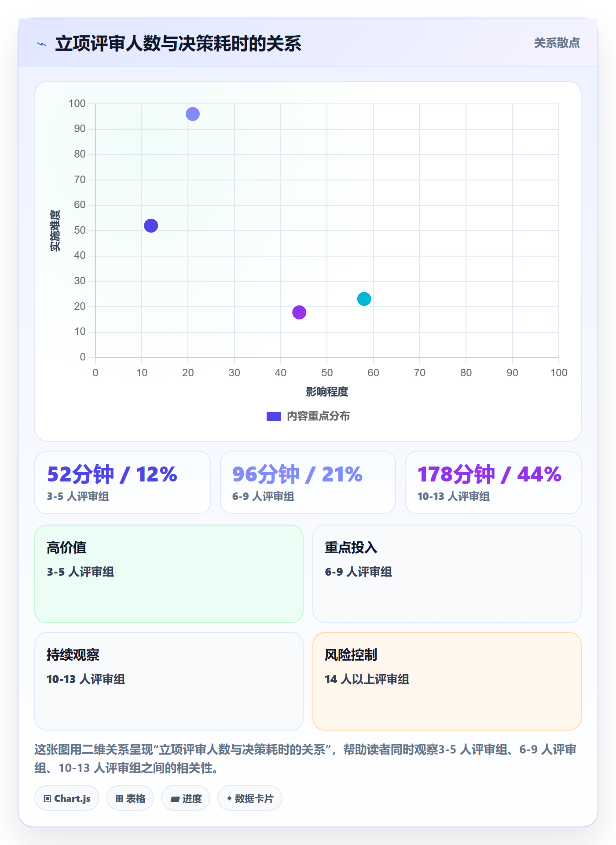Viewport: 616px width, 845px height.
Task: Click the description paragraph starting 这张图用二维关系
Action: pos(305,759)
